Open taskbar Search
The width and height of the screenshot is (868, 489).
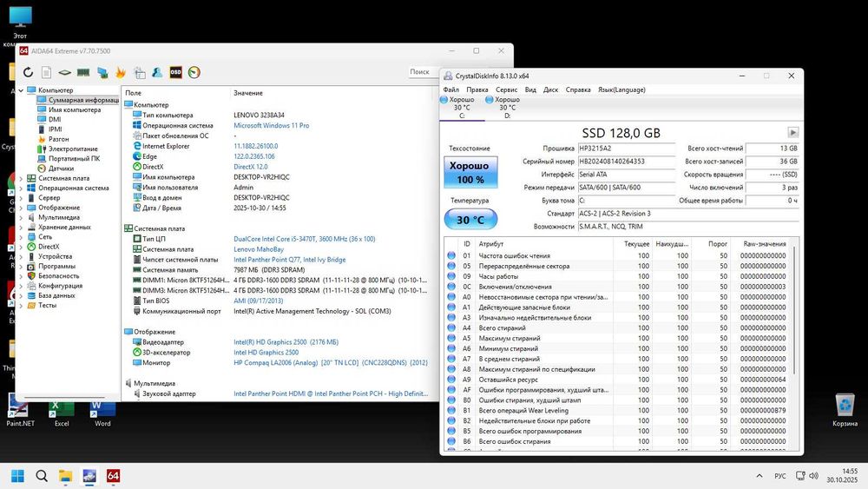pyautogui.click(x=42, y=476)
